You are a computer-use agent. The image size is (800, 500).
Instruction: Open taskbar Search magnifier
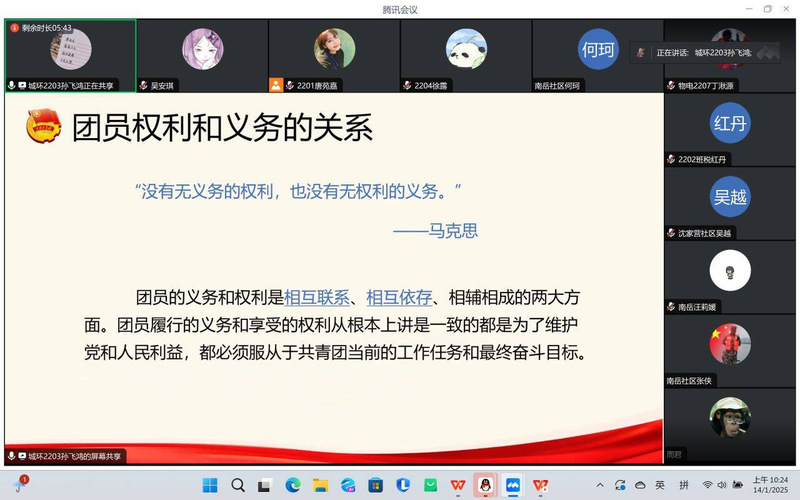[238, 485]
